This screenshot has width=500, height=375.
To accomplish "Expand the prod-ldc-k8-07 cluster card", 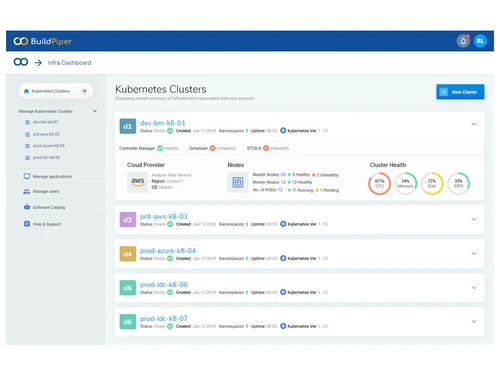I will point(474,322).
